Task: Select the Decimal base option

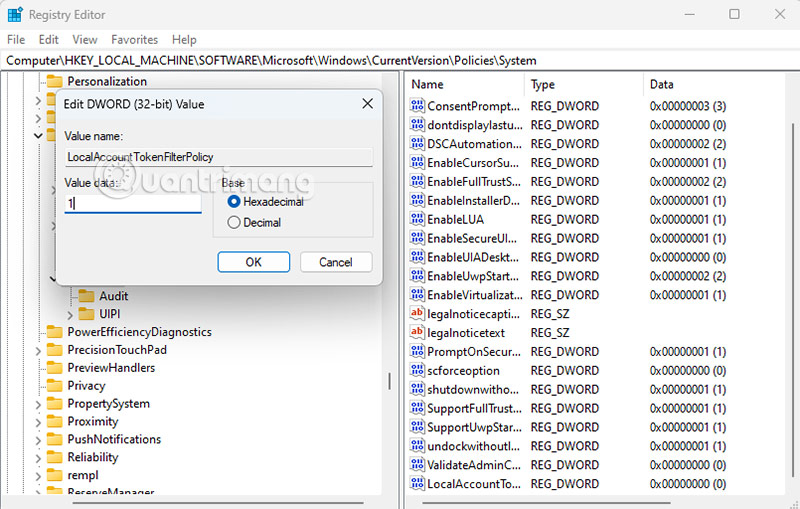Action: tap(234, 222)
